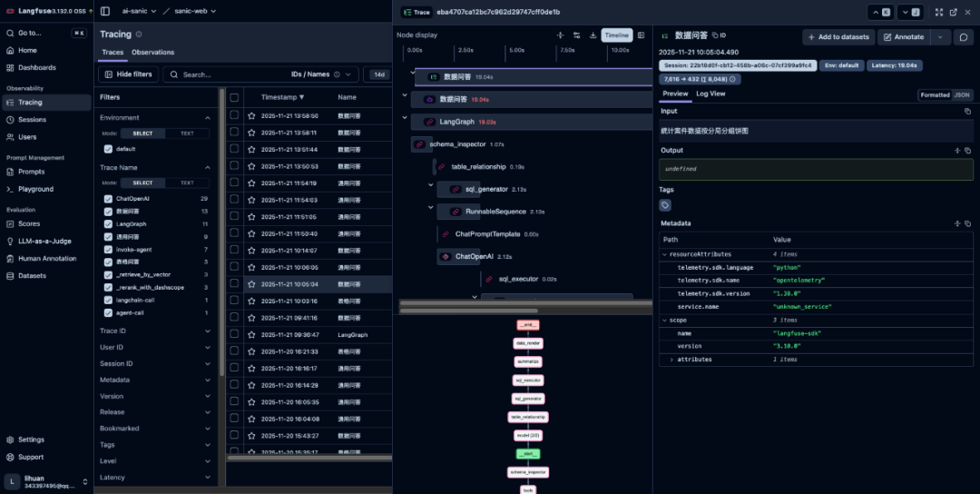
Task: Open the Annotate dropdown arrow
Action: coord(940,37)
